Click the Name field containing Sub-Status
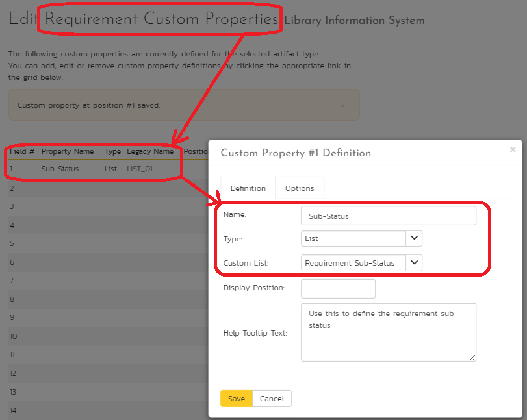This screenshot has width=527, height=420. tap(388, 216)
